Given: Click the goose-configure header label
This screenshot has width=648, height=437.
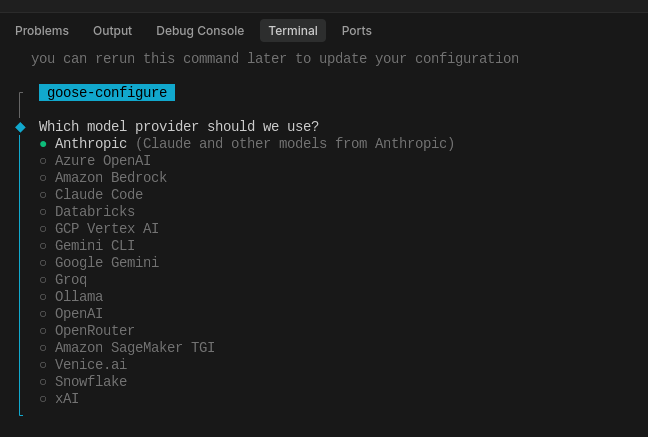Looking at the screenshot, I should (107, 92).
